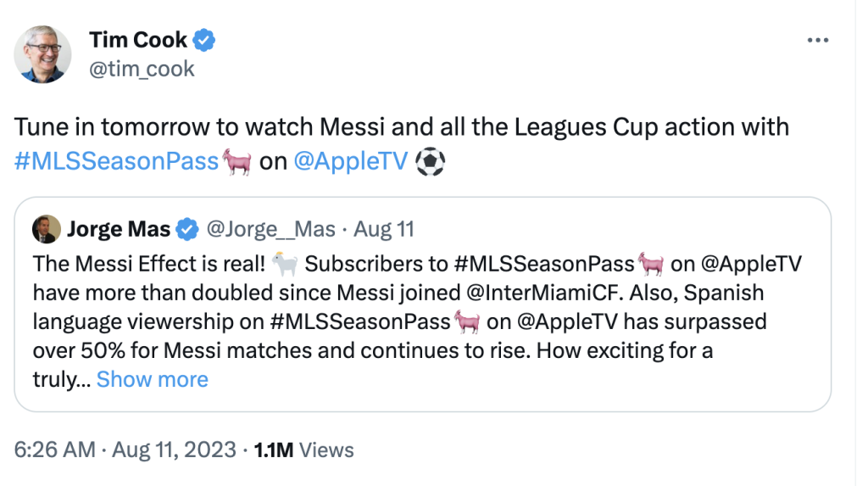The height and width of the screenshot is (486, 868).
Task: Click the Jorge Mas display name
Action: pos(118,229)
